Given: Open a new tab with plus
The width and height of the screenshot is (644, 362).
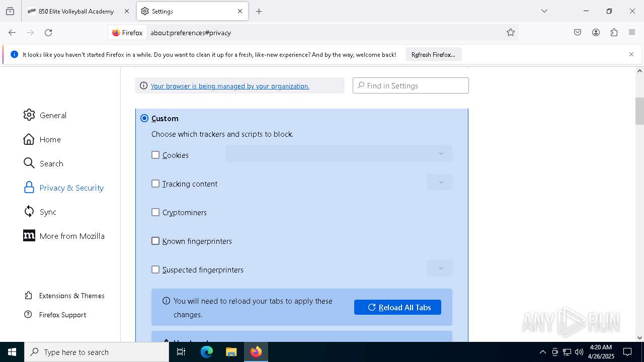Looking at the screenshot, I should [259, 11].
